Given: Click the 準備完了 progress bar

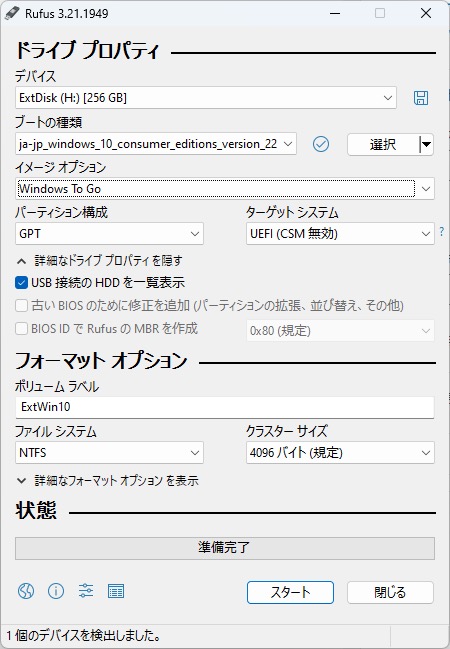Looking at the screenshot, I should pos(225,548).
